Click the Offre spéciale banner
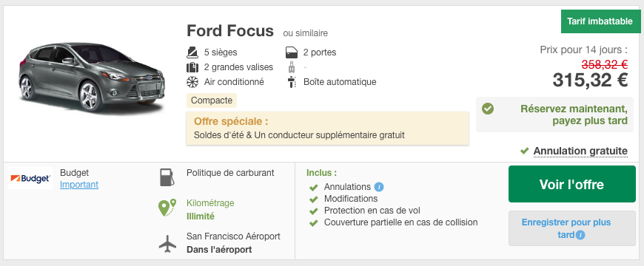Viewport: 644px width, 266px height. pos(327,128)
